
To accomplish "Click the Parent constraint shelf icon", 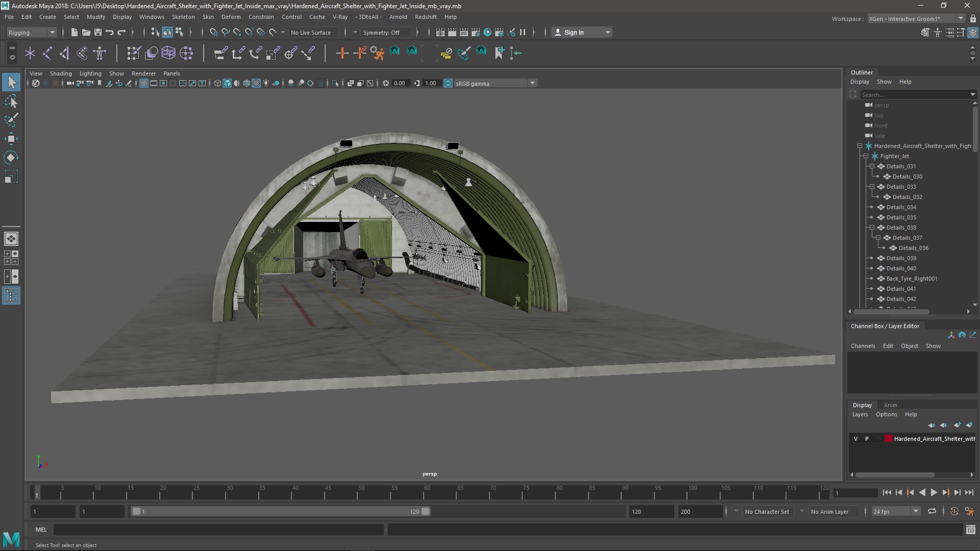I will (x=220, y=53).
